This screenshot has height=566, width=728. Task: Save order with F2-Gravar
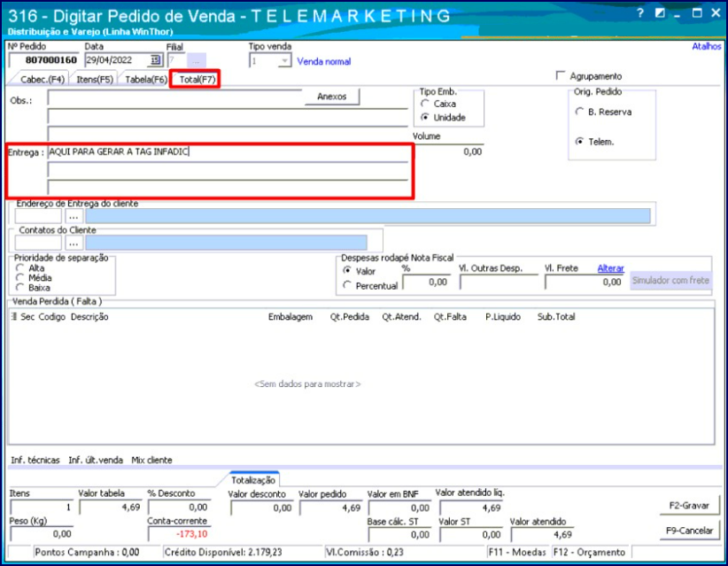click(689, 506)
